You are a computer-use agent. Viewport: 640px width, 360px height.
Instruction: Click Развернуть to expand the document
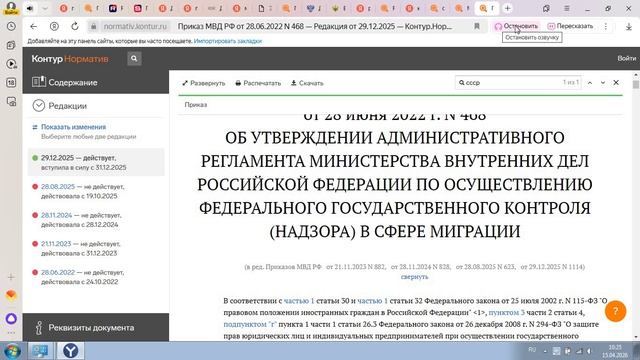204,83
